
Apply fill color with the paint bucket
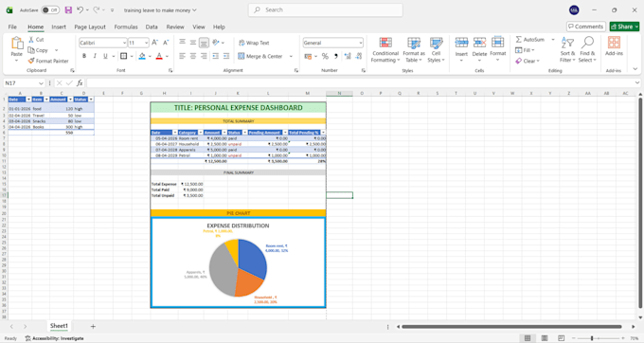click(142, 56)
